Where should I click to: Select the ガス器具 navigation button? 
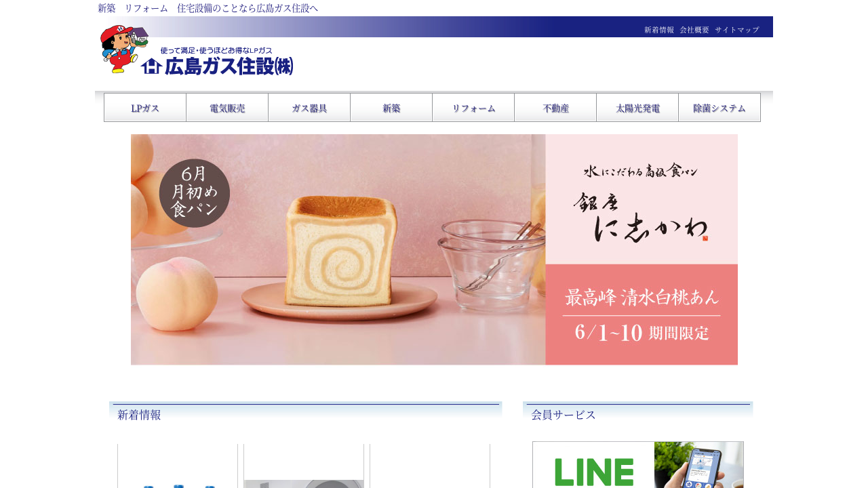309,108
